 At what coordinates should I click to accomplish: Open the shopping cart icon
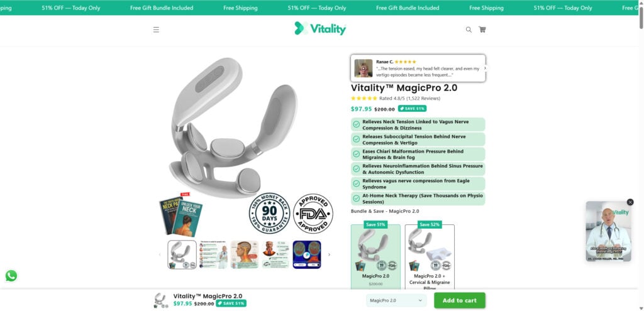[482, 30]
